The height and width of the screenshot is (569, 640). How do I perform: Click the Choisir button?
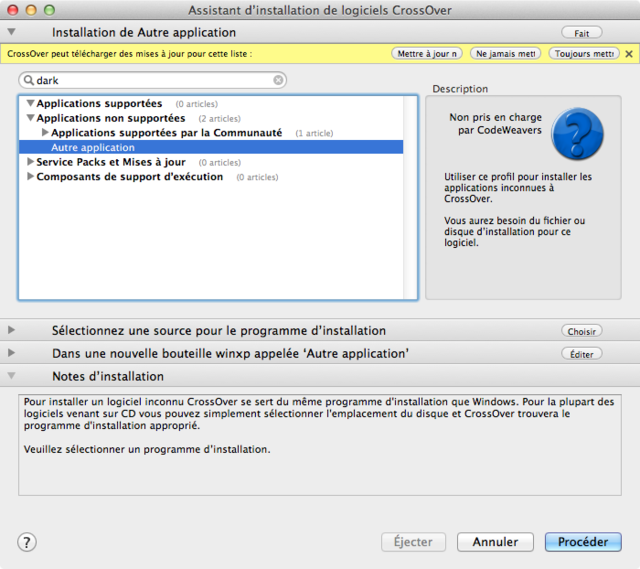(x=582, y=331)
